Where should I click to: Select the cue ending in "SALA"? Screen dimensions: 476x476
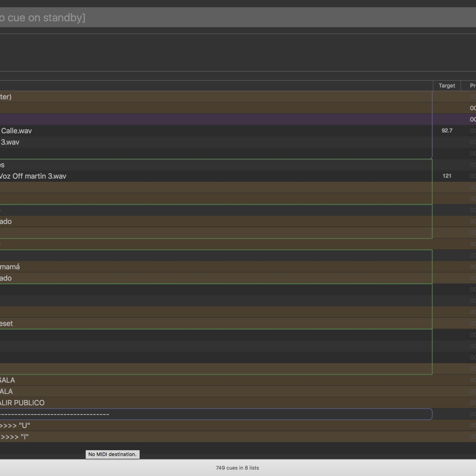tap(8, 380)
